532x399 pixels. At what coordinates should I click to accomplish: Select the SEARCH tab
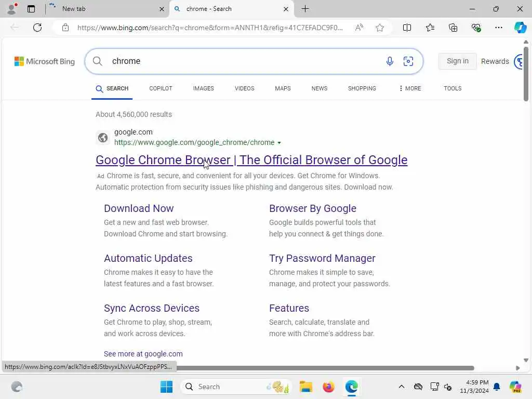tap(112, 88)
